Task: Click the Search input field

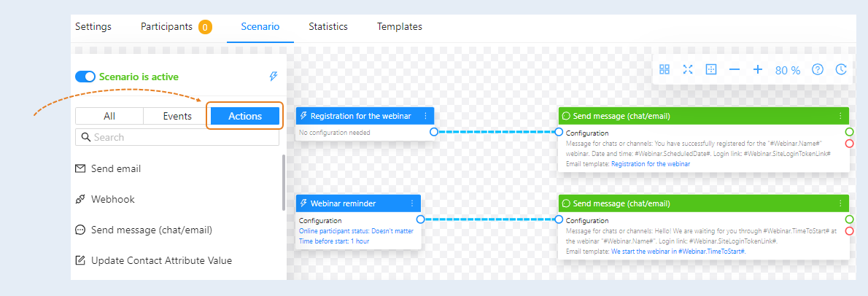Action: tap(177, 137)
